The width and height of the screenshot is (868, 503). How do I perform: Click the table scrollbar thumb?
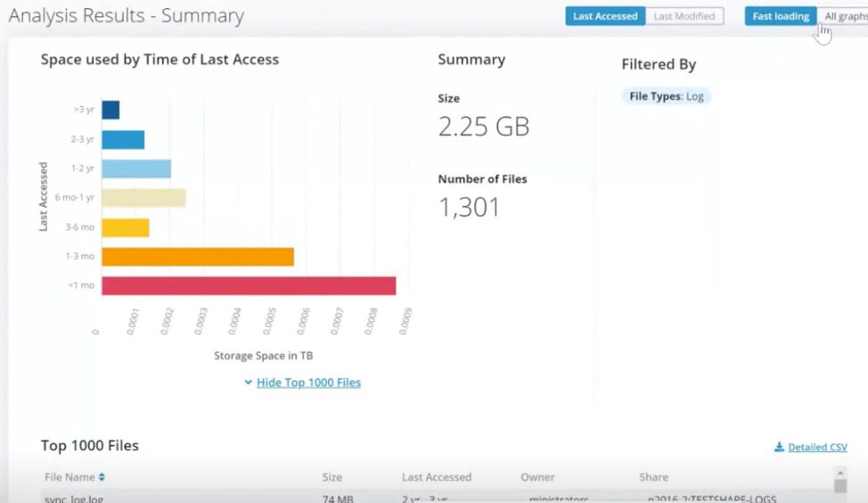tap(839, 486)
